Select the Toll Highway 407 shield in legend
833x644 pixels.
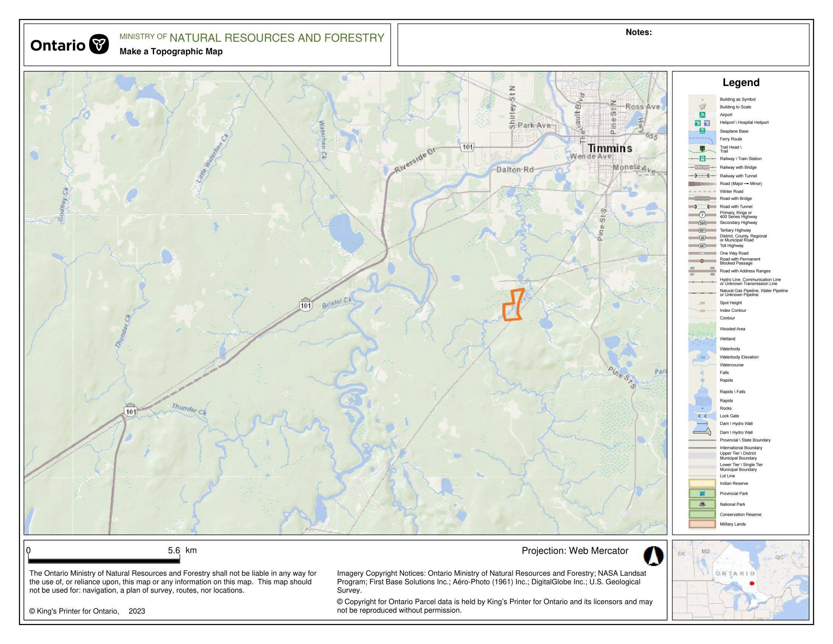[702, 246]
